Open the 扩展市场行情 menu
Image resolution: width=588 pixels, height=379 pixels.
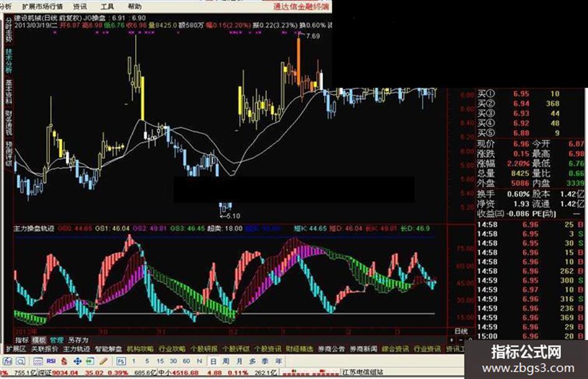pos(42,6)
